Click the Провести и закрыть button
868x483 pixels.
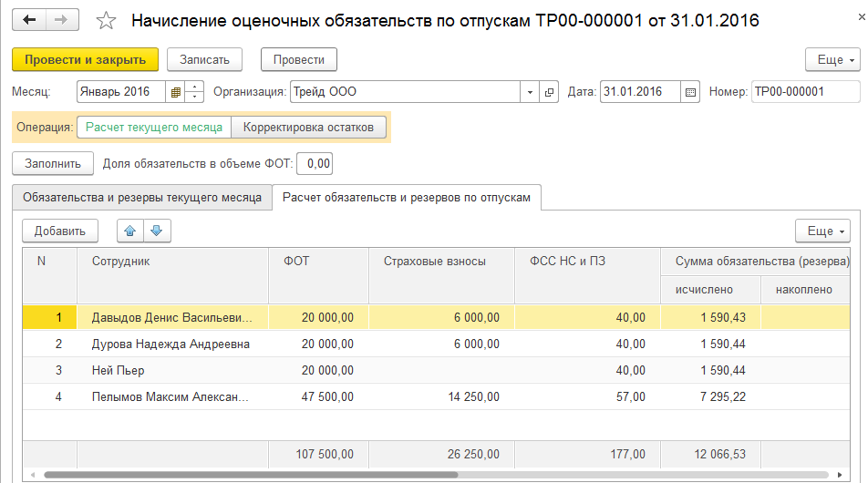pyautogui.click(x=86, y=59)
